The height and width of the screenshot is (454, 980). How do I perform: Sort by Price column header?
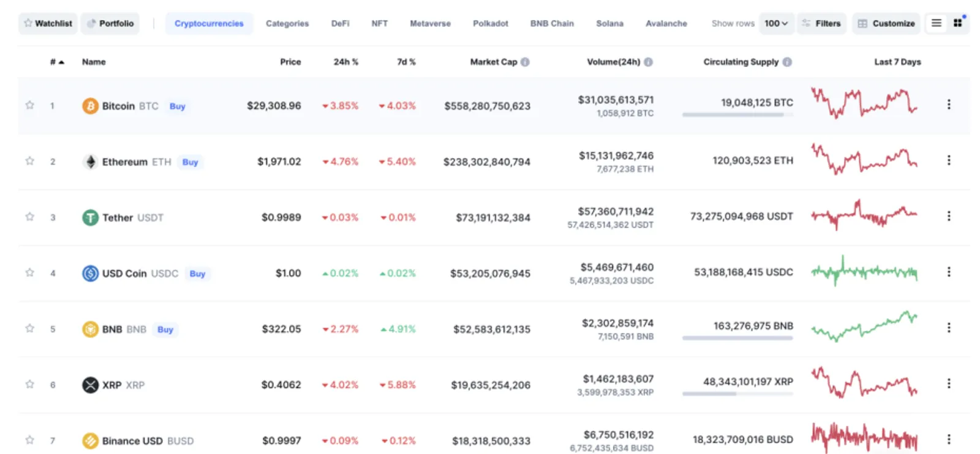(x=290, y=62)
